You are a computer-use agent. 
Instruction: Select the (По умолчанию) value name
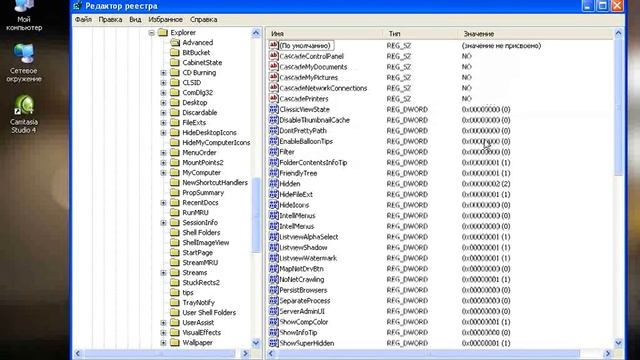point(304,45)
